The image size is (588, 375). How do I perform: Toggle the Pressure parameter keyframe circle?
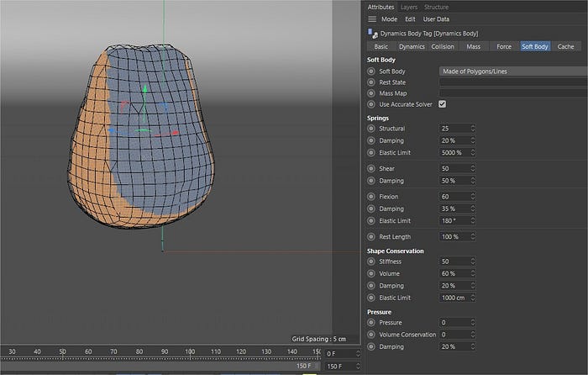[x=371, y=322]
